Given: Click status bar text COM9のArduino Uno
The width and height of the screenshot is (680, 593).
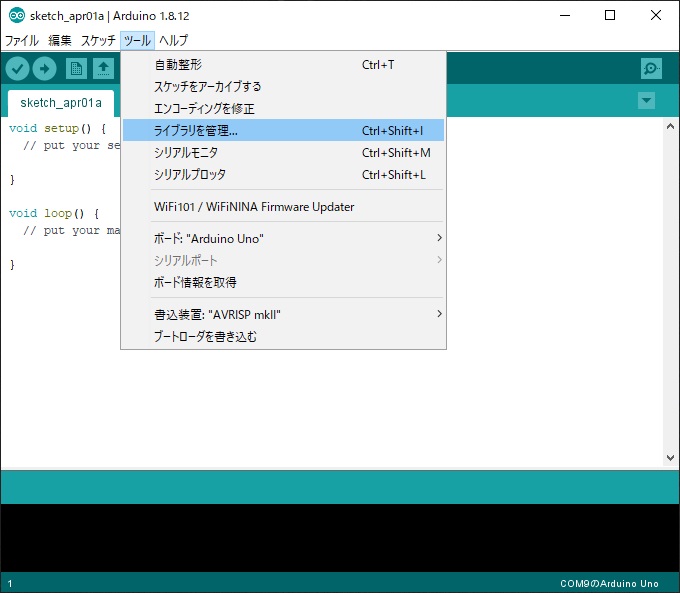Looking at the screenshot, I should pos(609,583).
